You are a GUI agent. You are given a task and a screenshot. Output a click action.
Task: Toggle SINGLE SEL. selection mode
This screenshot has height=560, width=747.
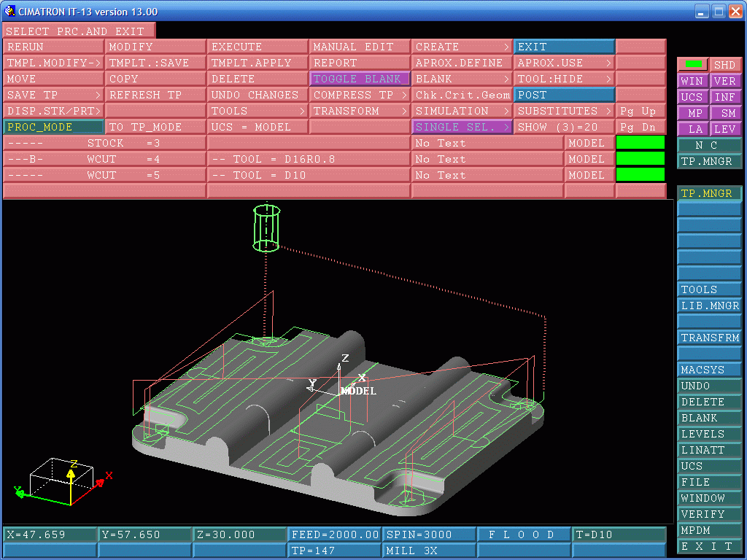pyautogui.click(x=462, y=127)
